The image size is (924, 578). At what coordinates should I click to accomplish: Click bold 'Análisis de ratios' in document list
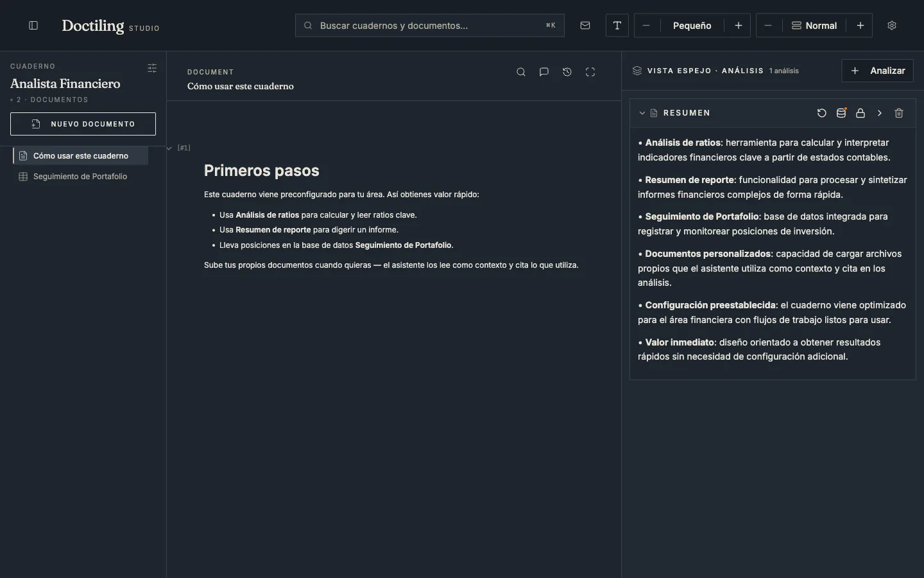click(x=267, y=215)
